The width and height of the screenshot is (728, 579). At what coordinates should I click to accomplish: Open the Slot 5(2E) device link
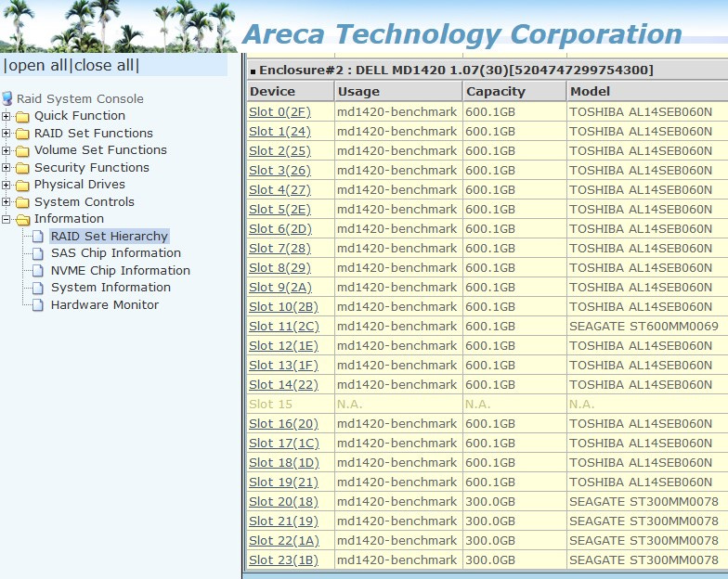click(279, 210)
